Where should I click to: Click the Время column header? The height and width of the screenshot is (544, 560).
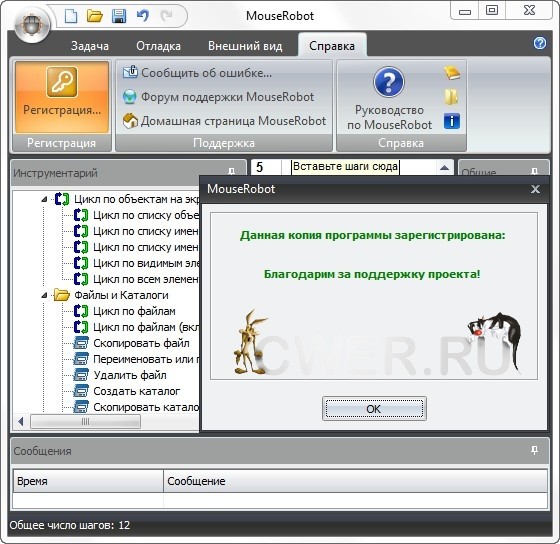[88, 481]
